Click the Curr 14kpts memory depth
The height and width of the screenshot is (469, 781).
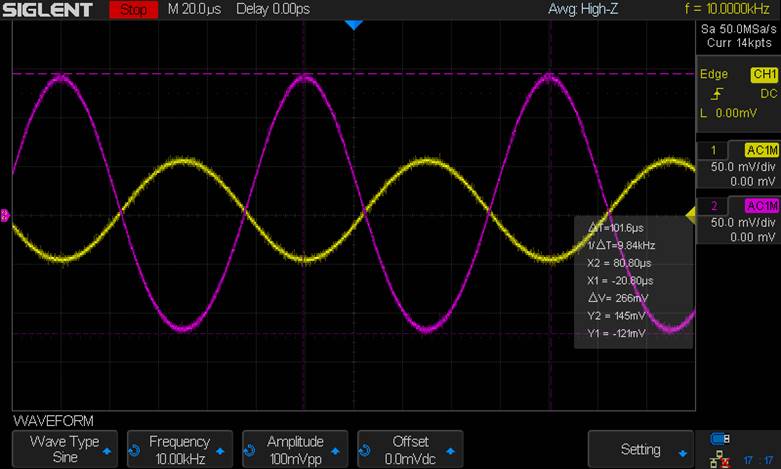coord(739,43)
